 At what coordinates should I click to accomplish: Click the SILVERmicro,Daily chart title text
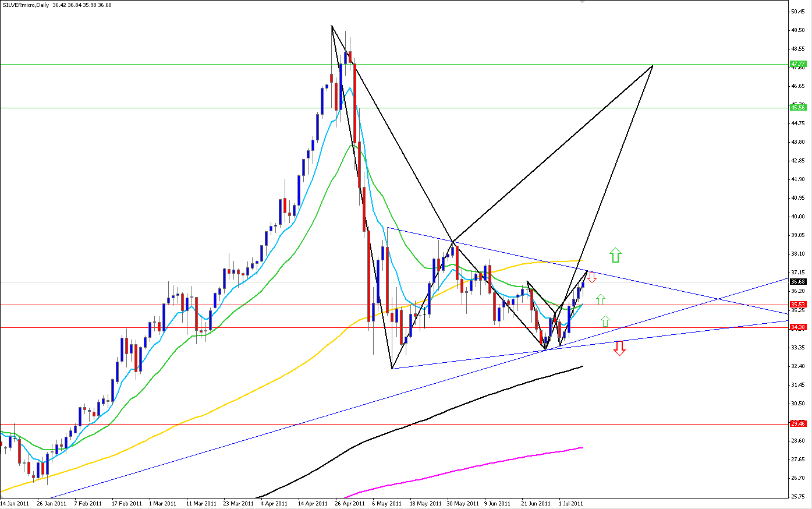click(x=26, y=5)
